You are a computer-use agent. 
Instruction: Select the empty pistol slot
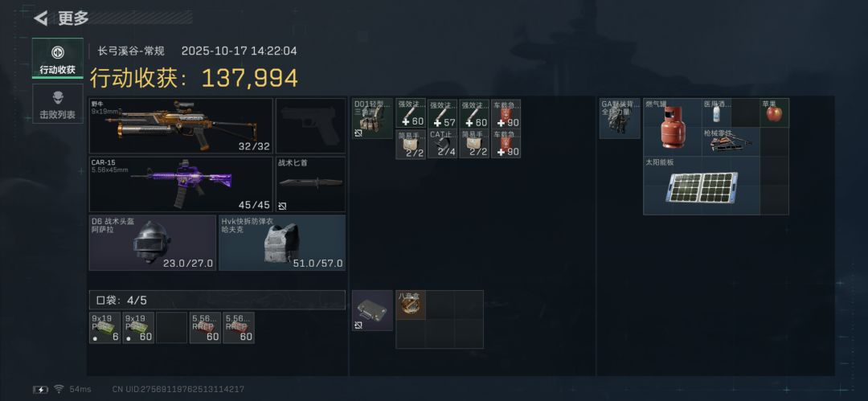point(310,125)
